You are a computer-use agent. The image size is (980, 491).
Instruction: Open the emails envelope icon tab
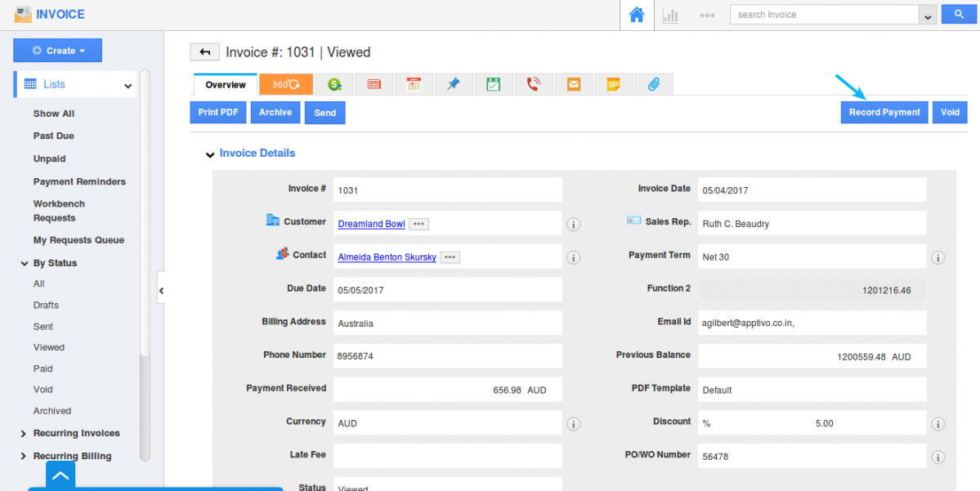(x=574, y=84)
